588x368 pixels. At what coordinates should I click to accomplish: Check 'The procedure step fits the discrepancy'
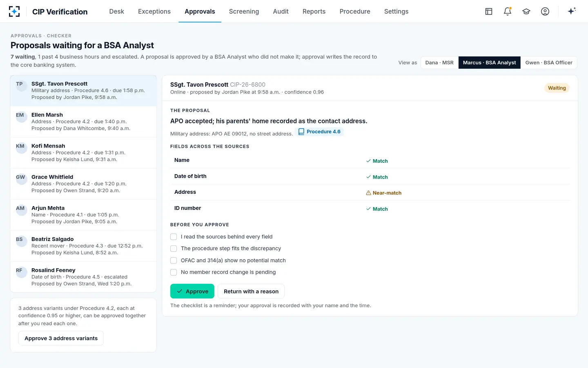pyautogui.click(x=174, y=249)
